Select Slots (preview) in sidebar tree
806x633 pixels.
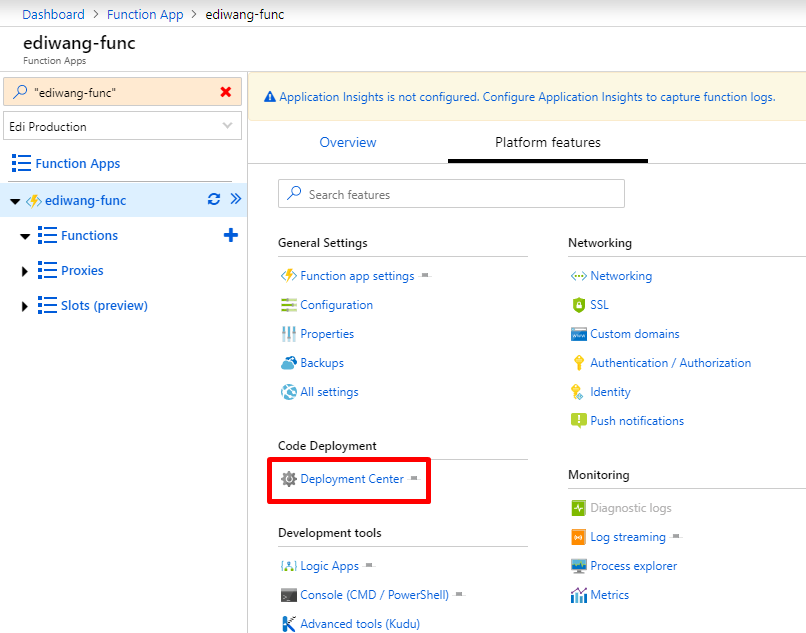[x=104, y=305]
